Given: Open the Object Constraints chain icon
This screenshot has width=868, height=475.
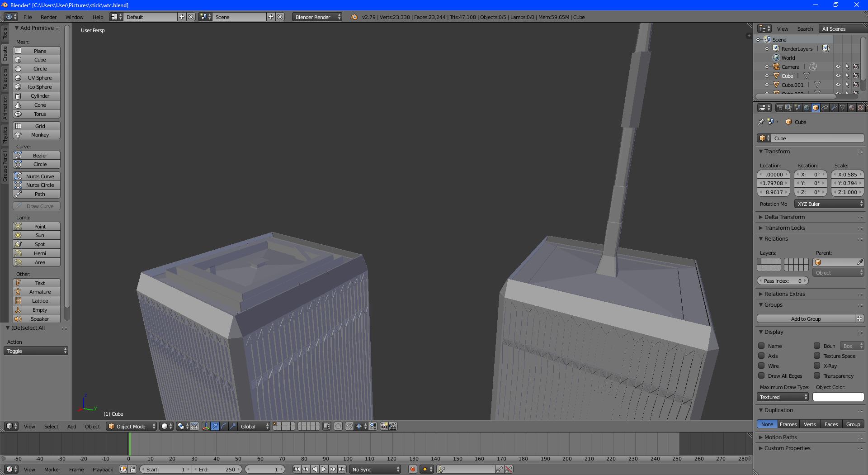Looking at the screenshot, I should (x=825, y=108).
